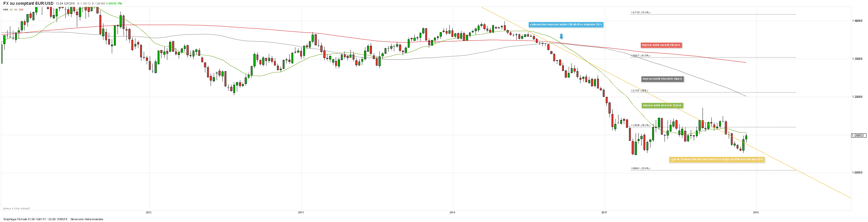Click the gray 90-day quarterly average label
Image resolution: width=868 pixels, height=222 pixels.
[x=662, y=79]
